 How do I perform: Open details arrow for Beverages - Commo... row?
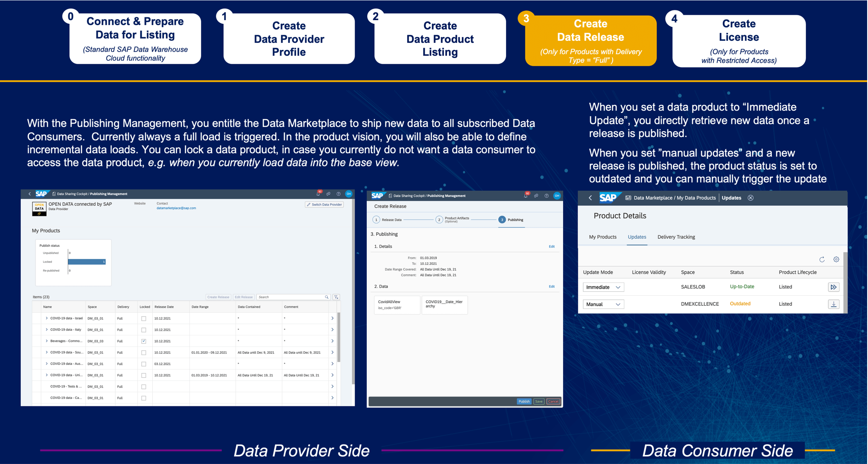pos(333,341)
